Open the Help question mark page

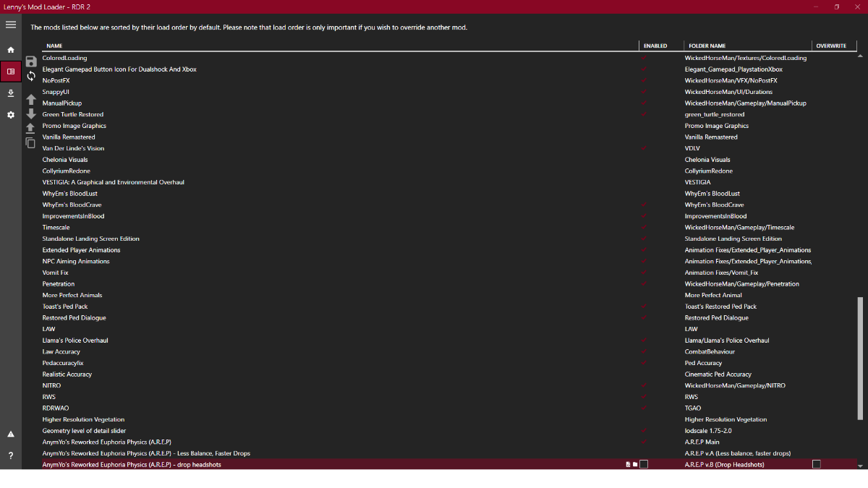tap(10, 455)
